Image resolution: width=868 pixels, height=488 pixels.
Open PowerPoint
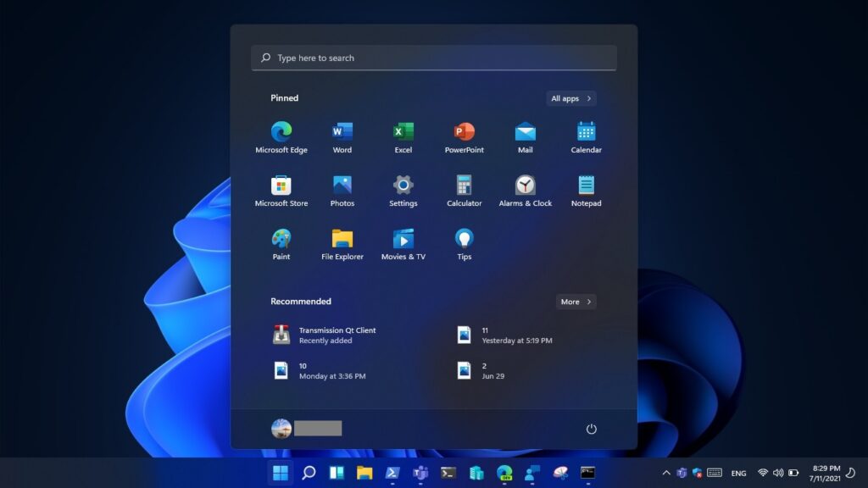(464, 136)
